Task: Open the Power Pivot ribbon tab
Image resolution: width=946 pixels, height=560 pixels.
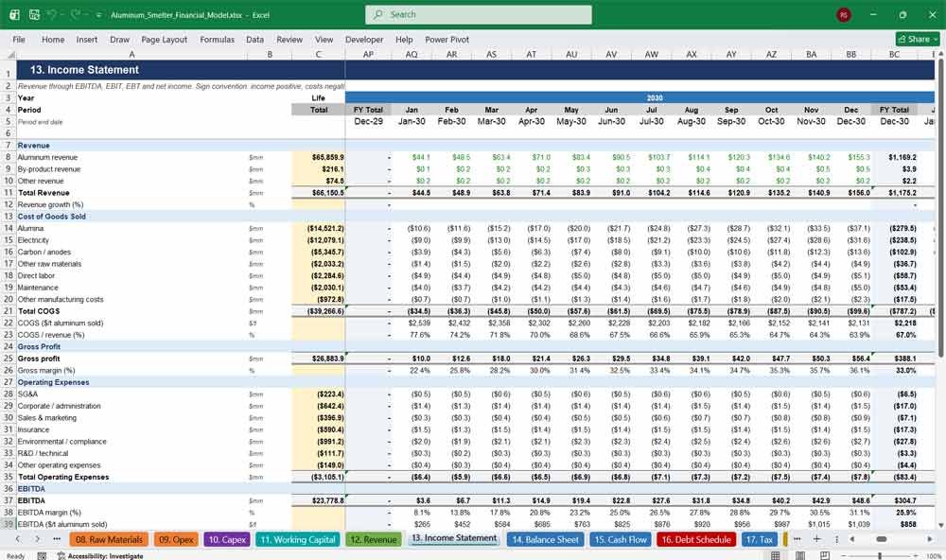Action: tap(447, 39)
